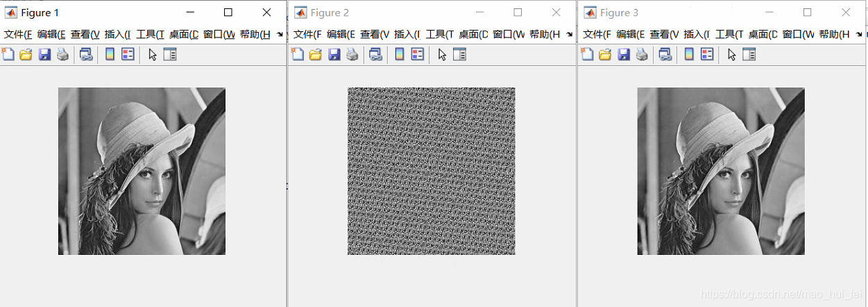868x307 pixels.
Task: Open the 查看 menu in Figure 1
Action: point(85,35)
